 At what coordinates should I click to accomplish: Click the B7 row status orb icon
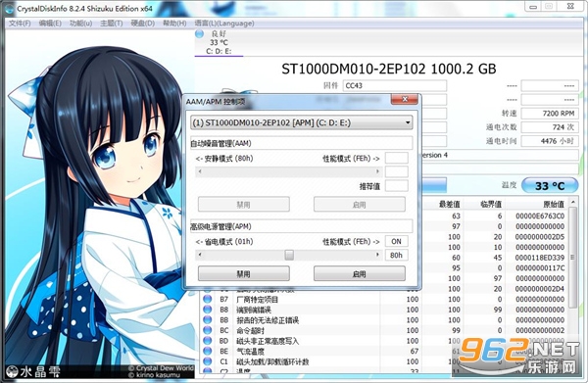click(207, 299)
